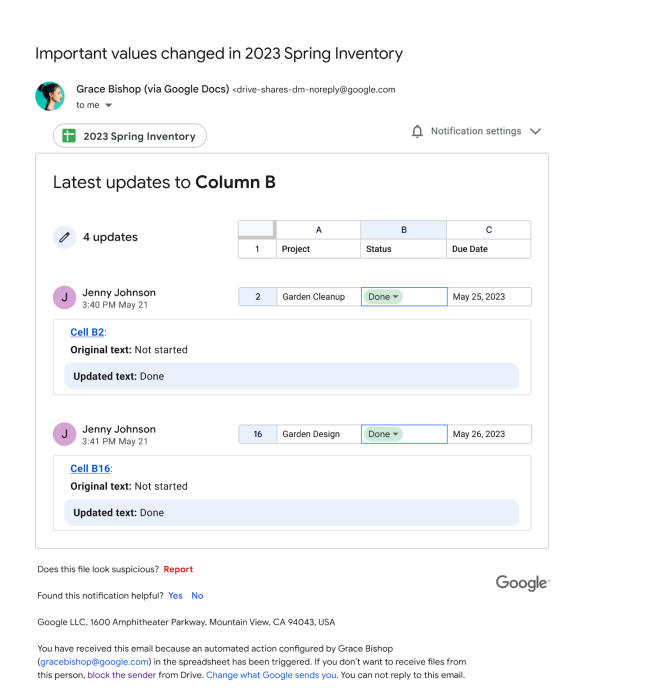Click the Google logo in the footer
This screenshot has width=648, height=700.
(x=522, y=583)
